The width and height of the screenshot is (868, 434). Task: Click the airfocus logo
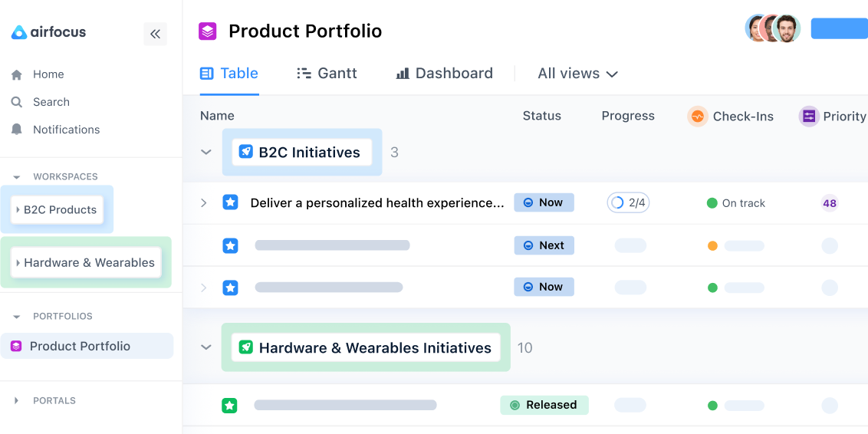[x=48, y=32]
